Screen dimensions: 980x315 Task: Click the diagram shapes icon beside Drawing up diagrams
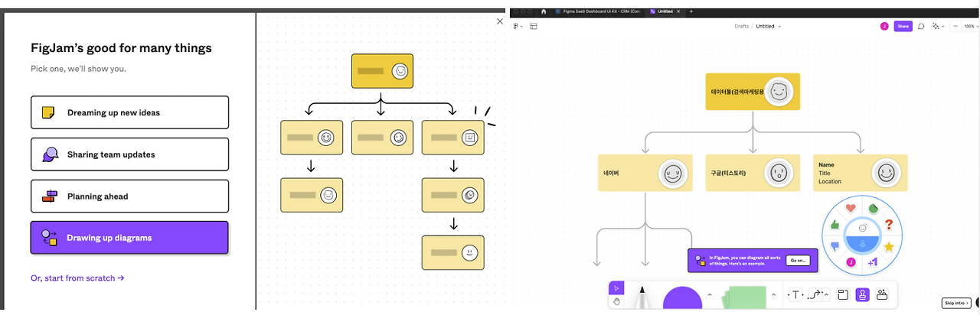pyautogui.click(x=49, y=238)
